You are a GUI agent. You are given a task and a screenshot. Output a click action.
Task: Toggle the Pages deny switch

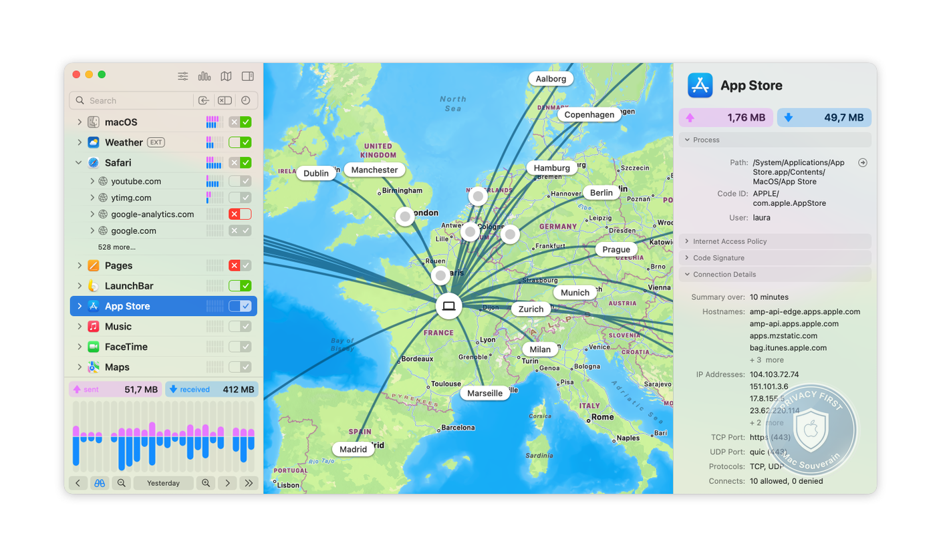(x=240, y=265)
